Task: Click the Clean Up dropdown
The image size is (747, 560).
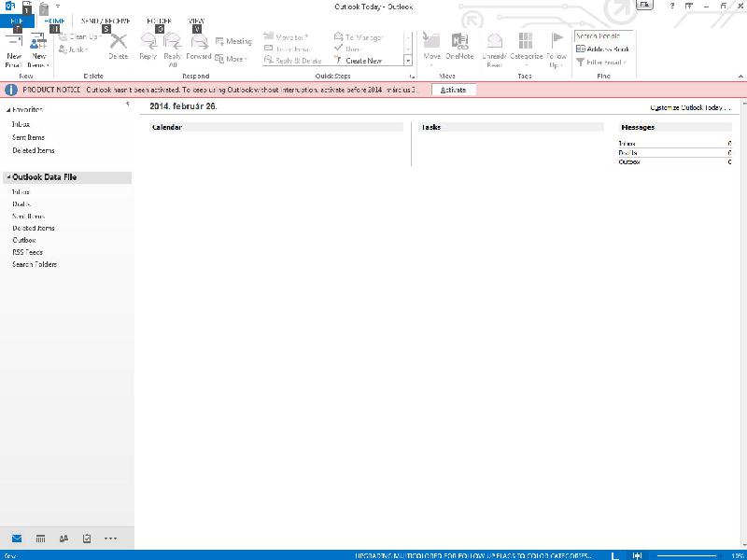Action: click(x=80, y=36)
